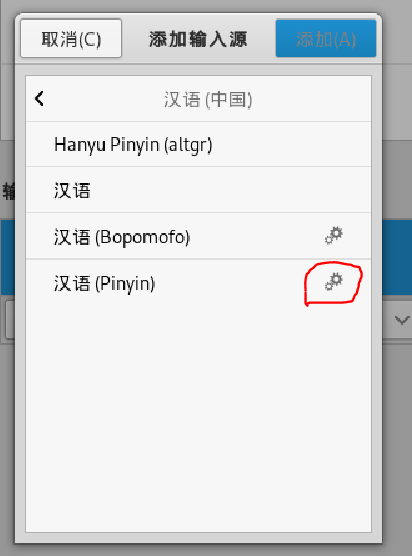412x556 pixels.
Task: Click the 添加输入源 dialog title
Action: pos(198,39)
